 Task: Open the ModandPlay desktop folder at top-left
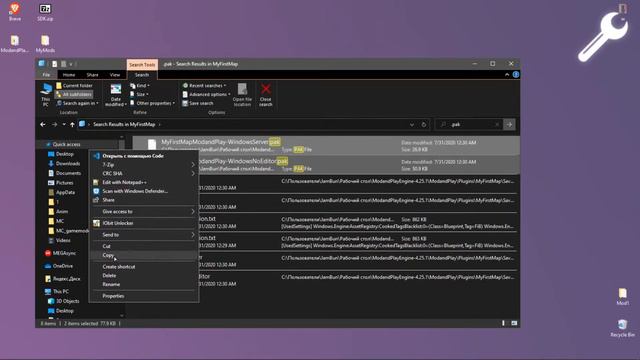tap(15, 44)
